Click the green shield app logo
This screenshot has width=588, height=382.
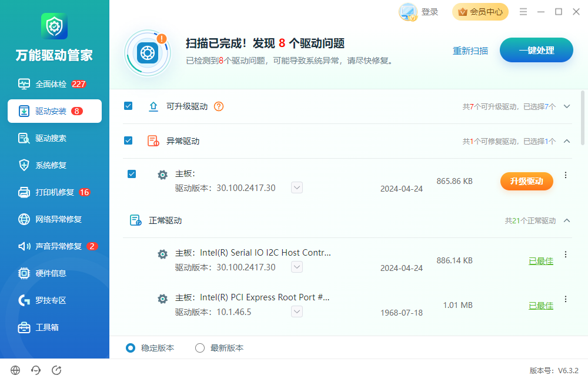pos(54,26)
